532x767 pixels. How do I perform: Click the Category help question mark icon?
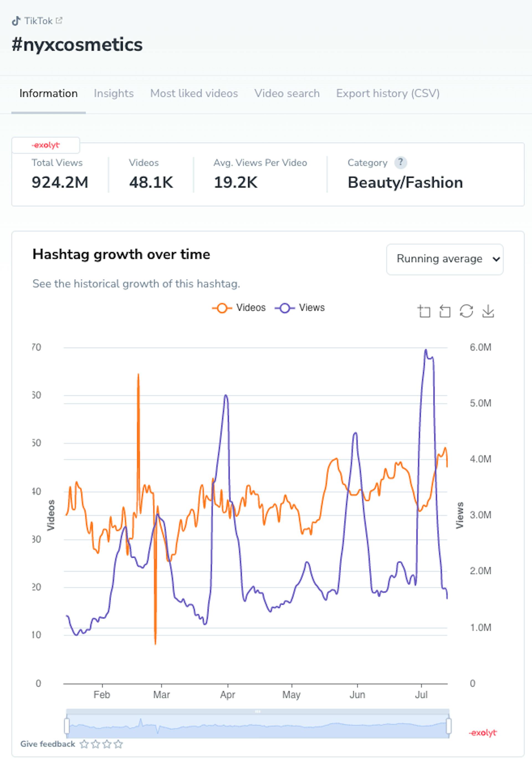pos(400,162)
